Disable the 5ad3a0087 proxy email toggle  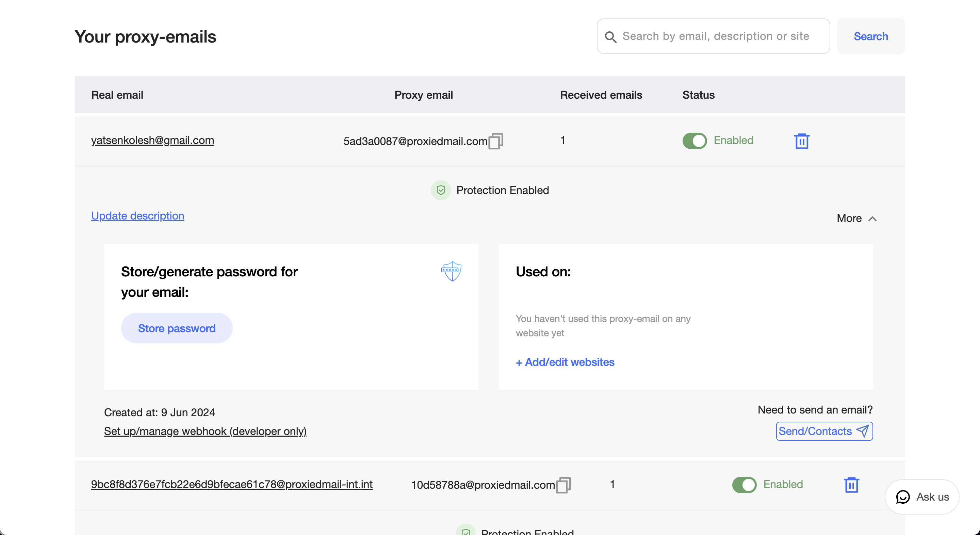695,141
